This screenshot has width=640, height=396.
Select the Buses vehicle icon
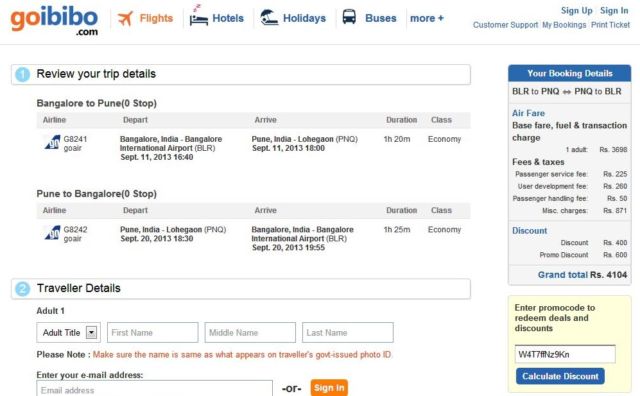tap(349, 17)
